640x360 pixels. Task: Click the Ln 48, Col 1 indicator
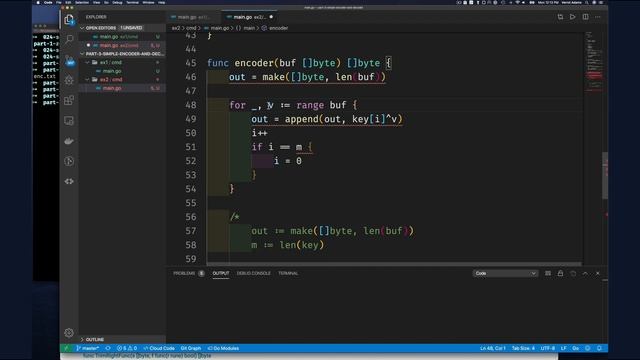493,348
